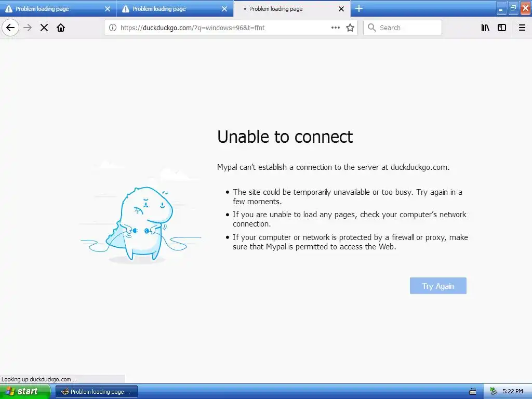
Task: Open a new tab with plus button
Action: tap(359, 8)
